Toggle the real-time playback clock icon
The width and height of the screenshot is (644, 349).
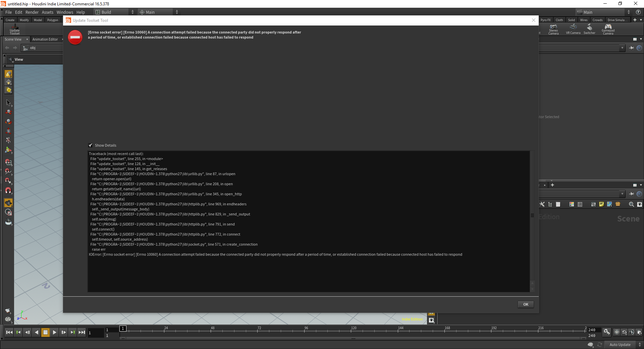[617, 332]
